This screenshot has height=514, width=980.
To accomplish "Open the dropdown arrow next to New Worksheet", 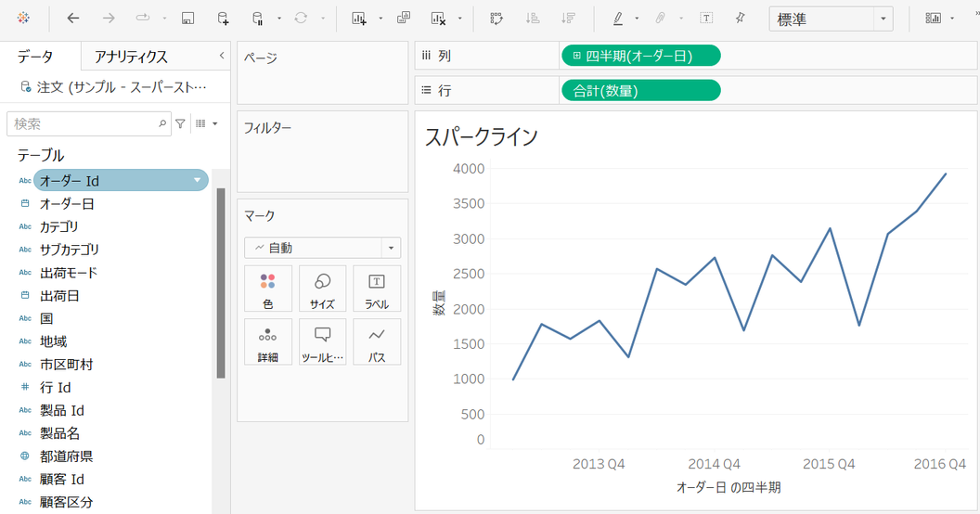I will (380, 19).
